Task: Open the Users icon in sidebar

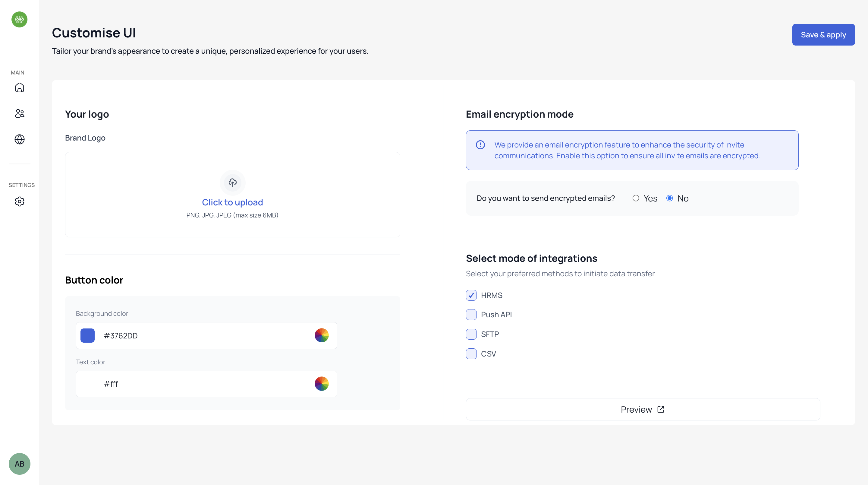Action: point(20,113)
